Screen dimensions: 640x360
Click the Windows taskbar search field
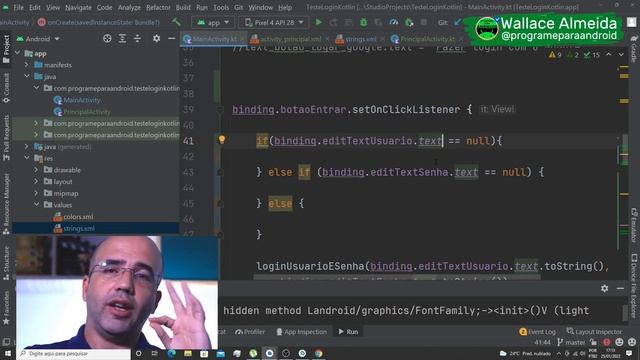pyautogui.click(x=73, y=353)
